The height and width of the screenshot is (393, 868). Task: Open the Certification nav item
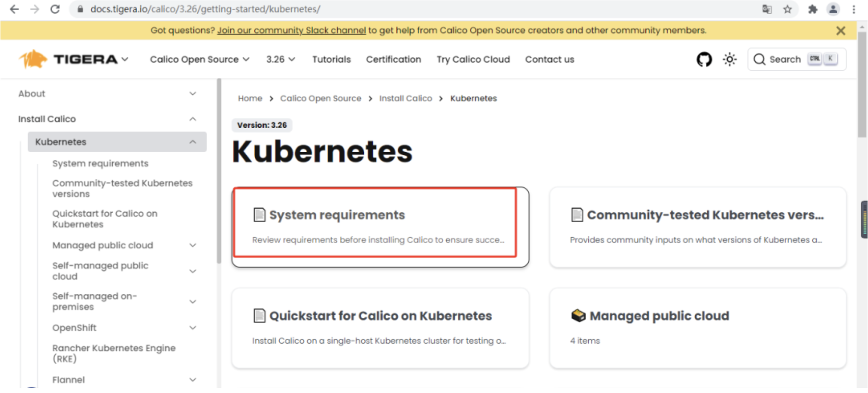pyautogui.click(x=393, y=59)
